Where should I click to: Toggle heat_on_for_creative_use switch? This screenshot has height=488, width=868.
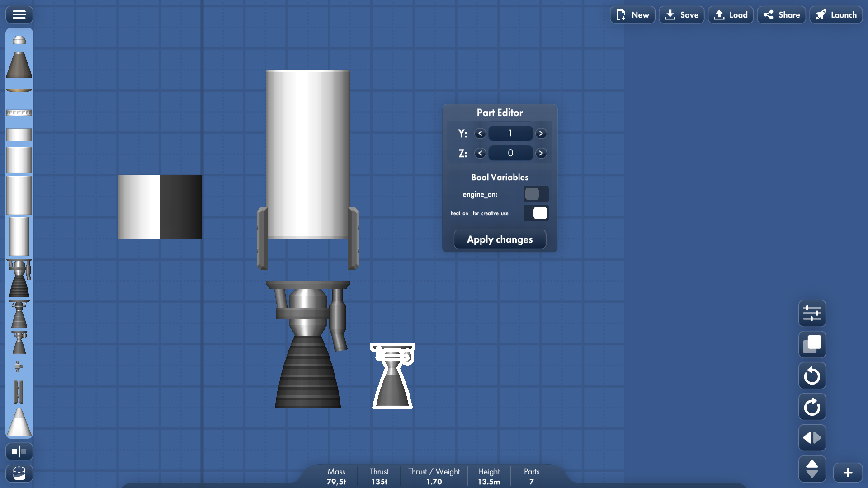(x=536, y=213)
